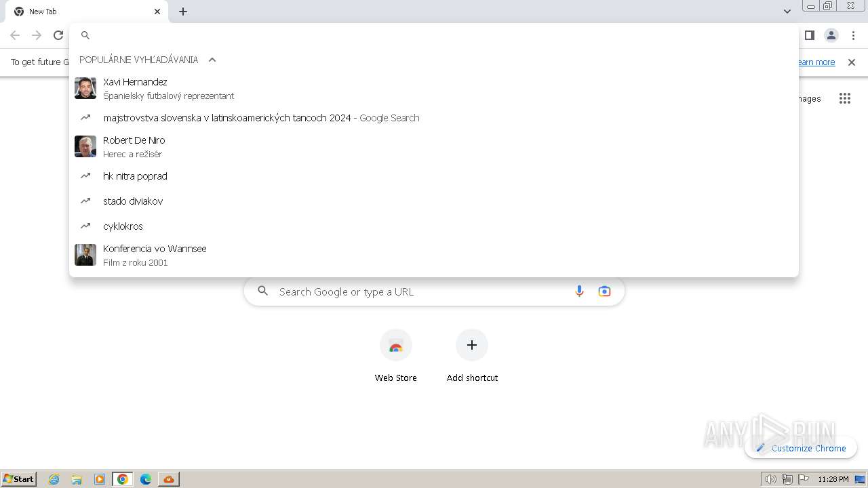Start voice search with the microphone icon

click(579, 291)
